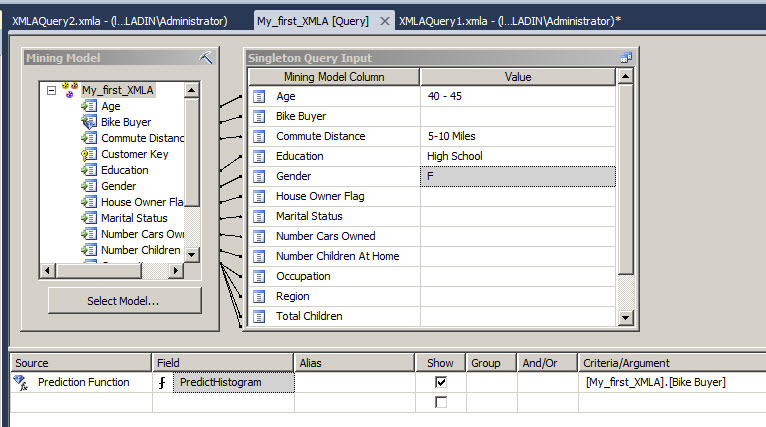Viewport: 766px width, 427px height.
Task: Click the Mining Model panel wrench icon
Action: pos(206,58)
